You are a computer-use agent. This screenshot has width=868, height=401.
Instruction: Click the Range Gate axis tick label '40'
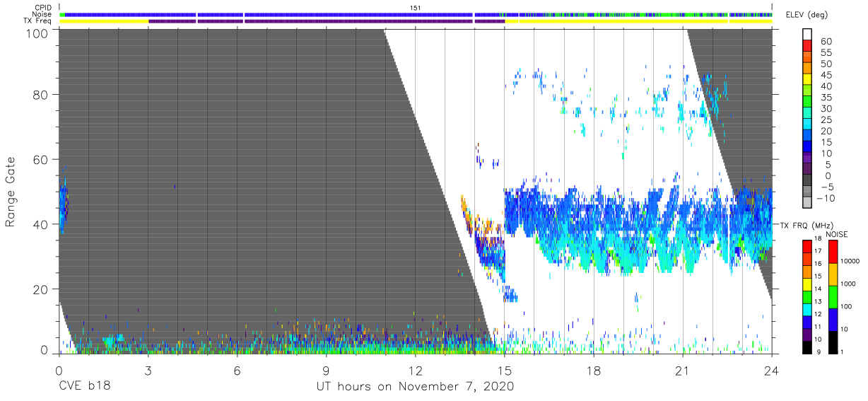click(x=41, y=223)
